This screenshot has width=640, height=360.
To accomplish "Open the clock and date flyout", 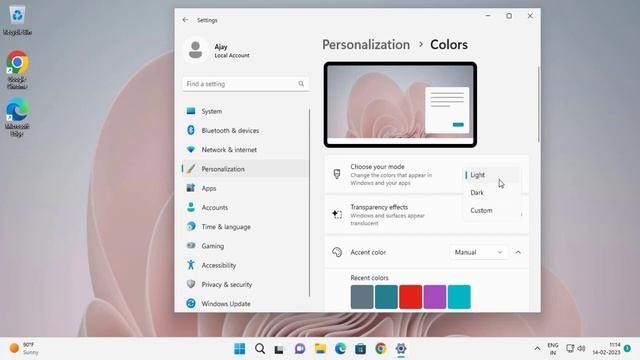I will tap(607, 349).
